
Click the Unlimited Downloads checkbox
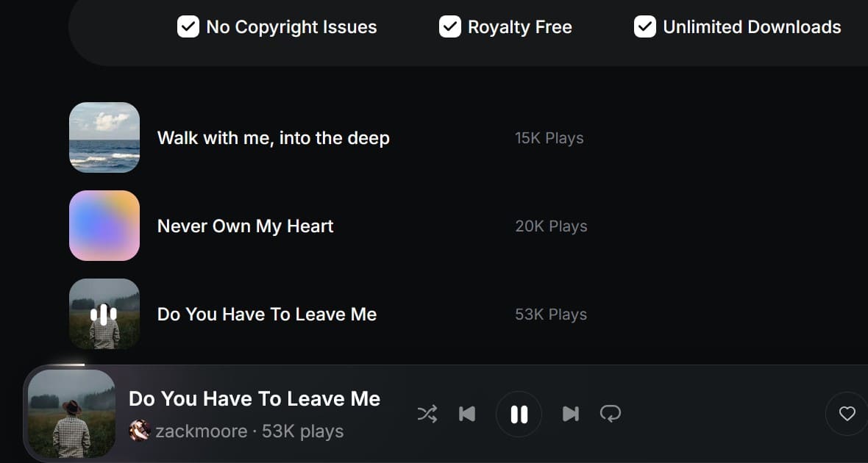pos(645,27)
